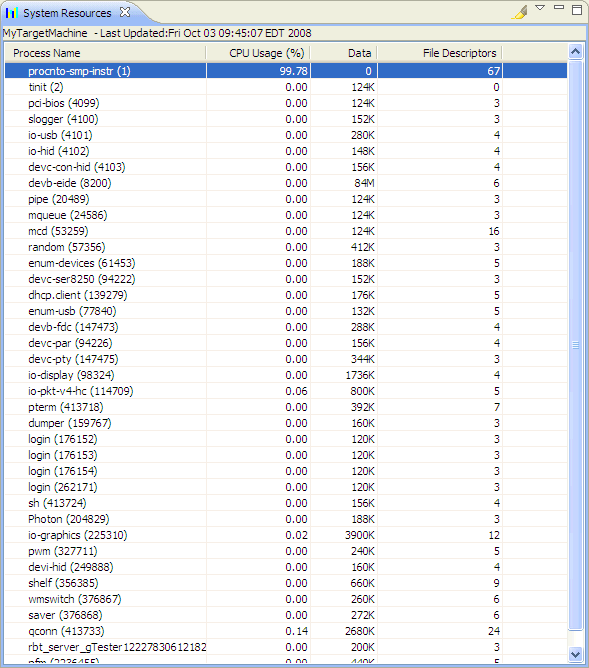Viewport: 589px width, 668px height.
Task: Sort by Process Name column header
Action: [105, 53]
